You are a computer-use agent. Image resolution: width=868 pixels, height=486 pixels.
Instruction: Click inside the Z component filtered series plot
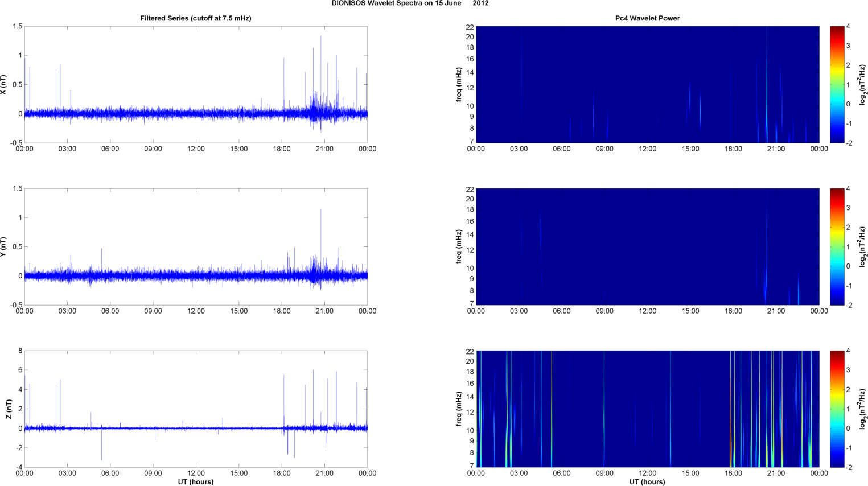pos(195,409)
